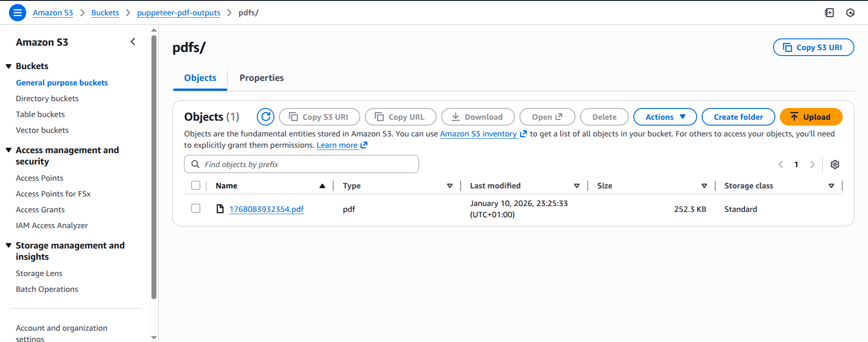Viewport: 868px width, 342px height.
Task: Click the sidebar scrollbar thumb
Action: click(154, 167)
